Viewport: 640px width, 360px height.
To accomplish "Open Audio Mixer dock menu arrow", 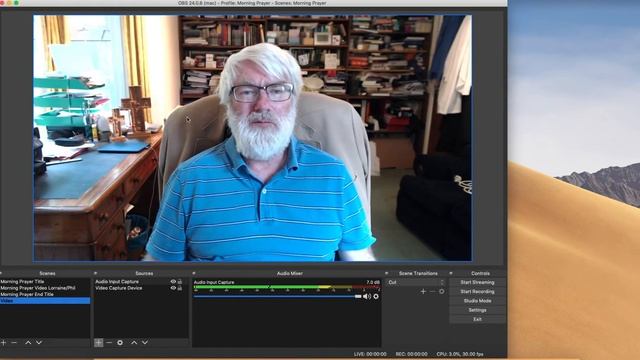I will (194, 273).
